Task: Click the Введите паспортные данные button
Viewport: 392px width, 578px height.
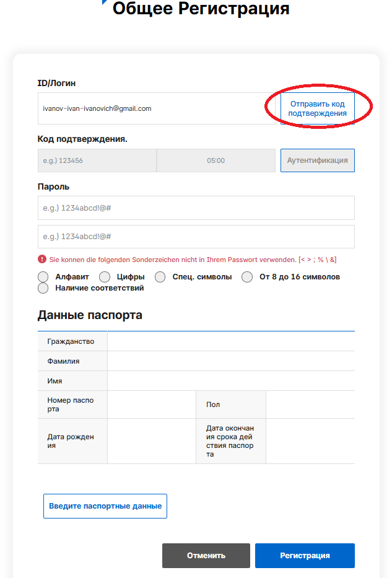Action: (x=105, y=506)
